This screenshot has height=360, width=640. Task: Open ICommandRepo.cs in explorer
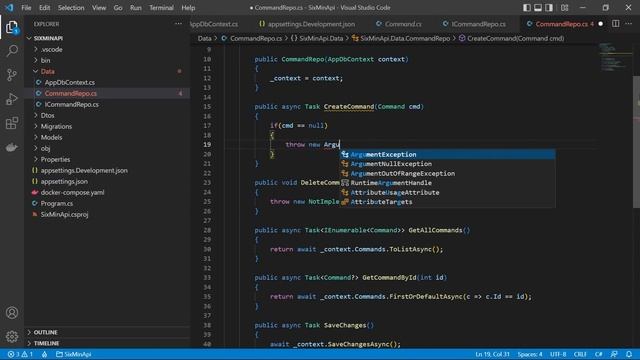coord(71,104)
